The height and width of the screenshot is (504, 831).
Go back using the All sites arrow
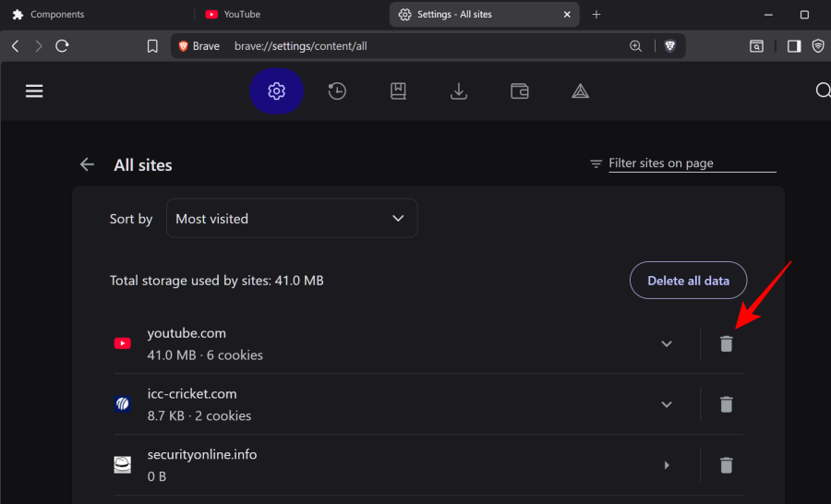click(87, 164)
